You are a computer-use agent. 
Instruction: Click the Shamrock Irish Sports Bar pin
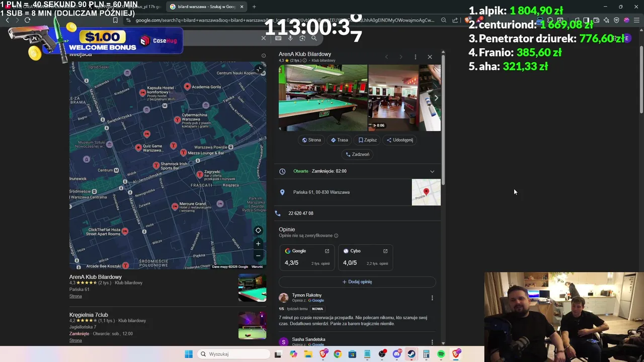(x=156, y=165)
